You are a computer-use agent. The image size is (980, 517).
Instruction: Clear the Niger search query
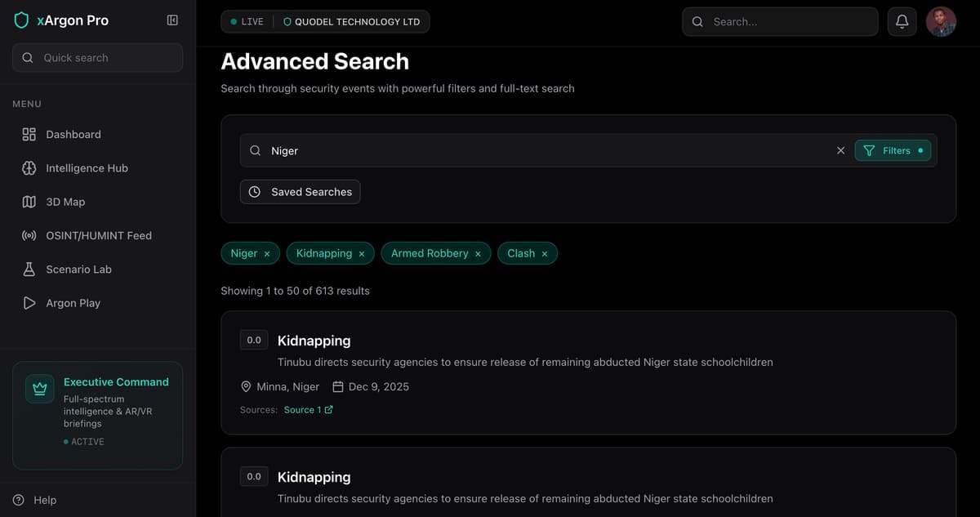(x=840, y=150)
